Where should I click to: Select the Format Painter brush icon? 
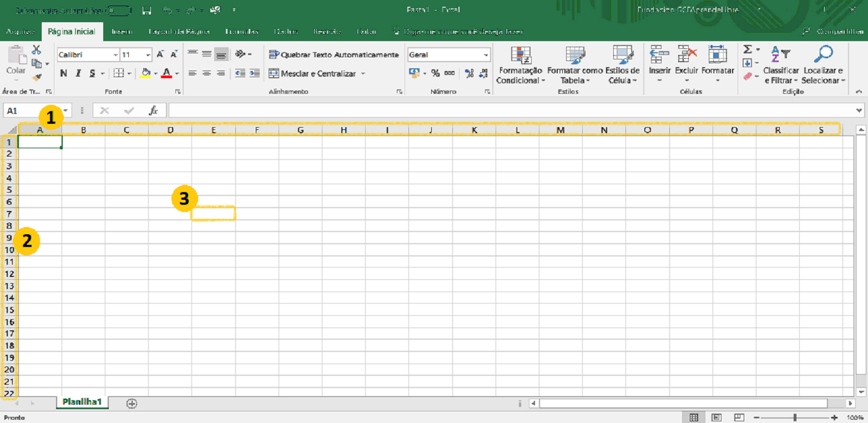tap(37, 78)
